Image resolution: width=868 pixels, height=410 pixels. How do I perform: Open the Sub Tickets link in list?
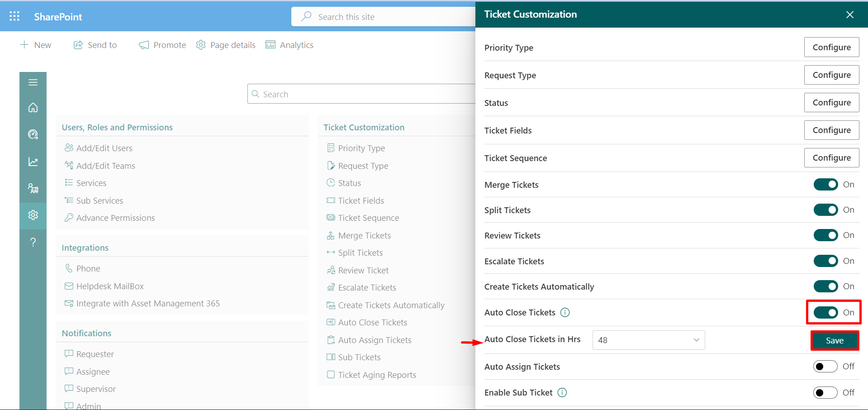click(359, 357)
